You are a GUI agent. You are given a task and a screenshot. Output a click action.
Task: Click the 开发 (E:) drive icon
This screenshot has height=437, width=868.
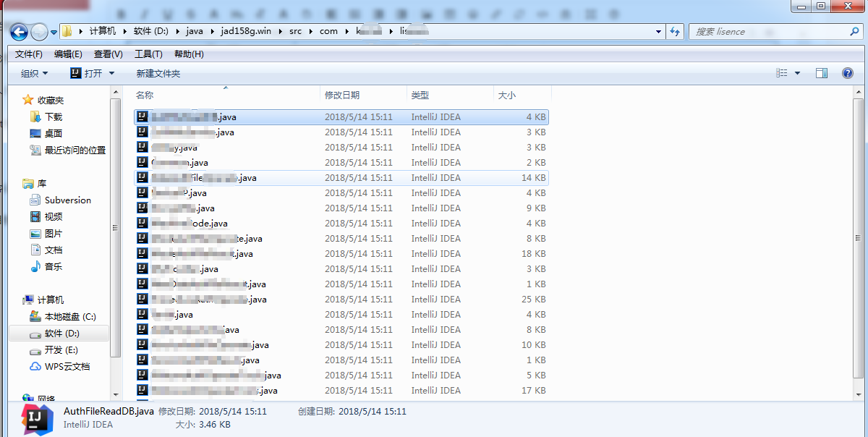(35, 349)
